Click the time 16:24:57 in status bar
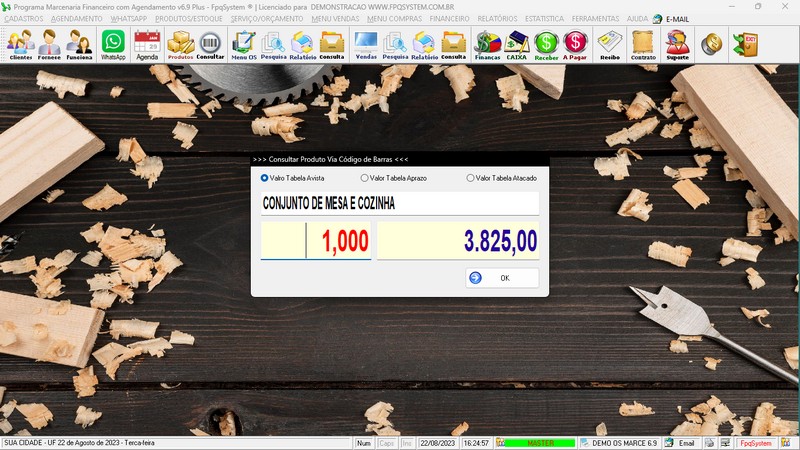The width and height of the screenshot is (800, 450). [476, 443]
